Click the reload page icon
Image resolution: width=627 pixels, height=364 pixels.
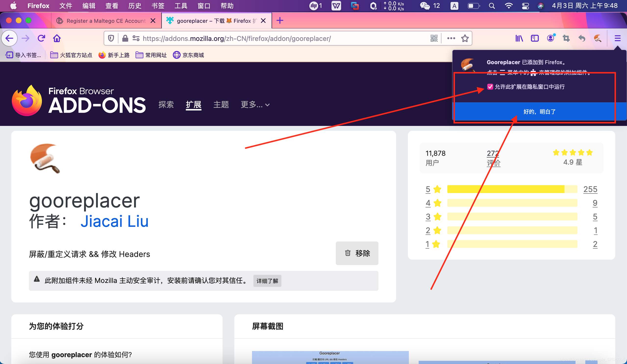[x=41, y=38]
